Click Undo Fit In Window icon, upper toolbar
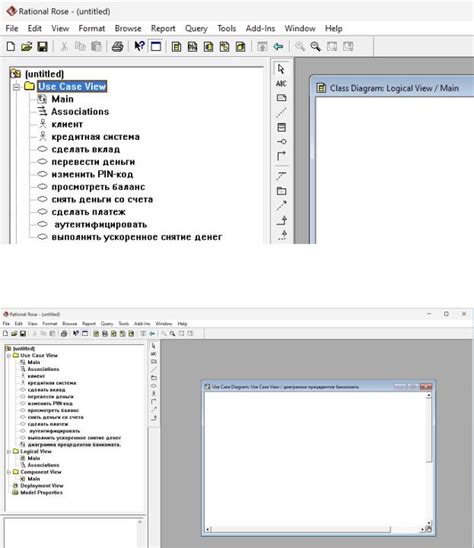This screenshot has width=474, height=548. (x=348, y=46)
